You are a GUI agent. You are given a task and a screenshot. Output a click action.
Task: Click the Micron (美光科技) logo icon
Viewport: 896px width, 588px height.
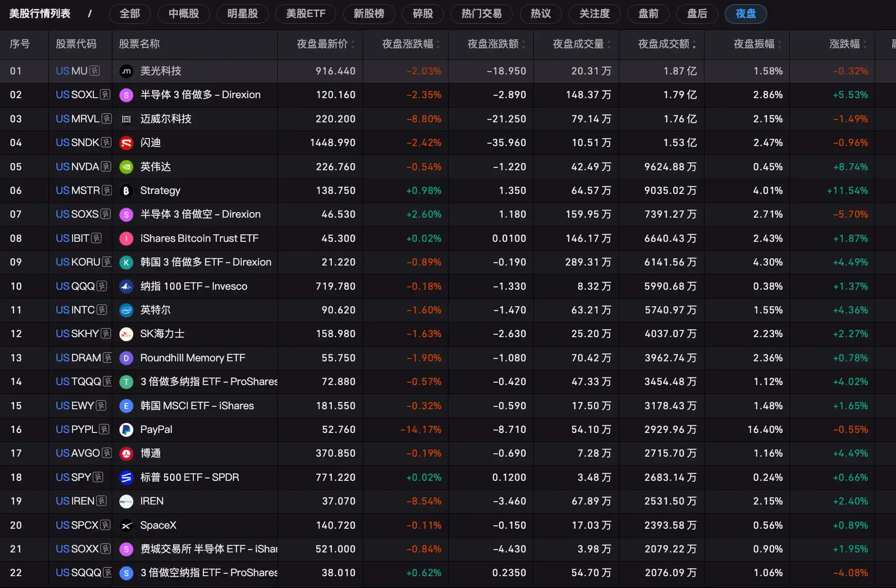(x=126, y=71)
